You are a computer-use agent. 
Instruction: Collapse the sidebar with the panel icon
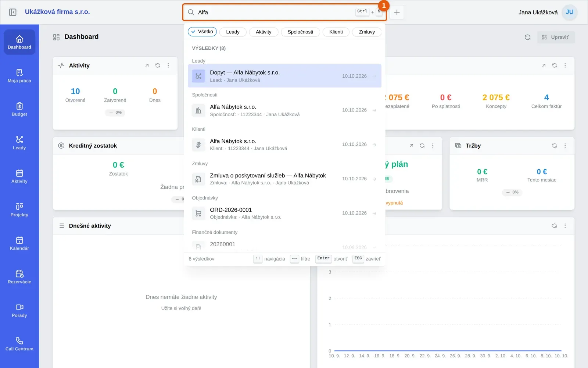(12, 12)
